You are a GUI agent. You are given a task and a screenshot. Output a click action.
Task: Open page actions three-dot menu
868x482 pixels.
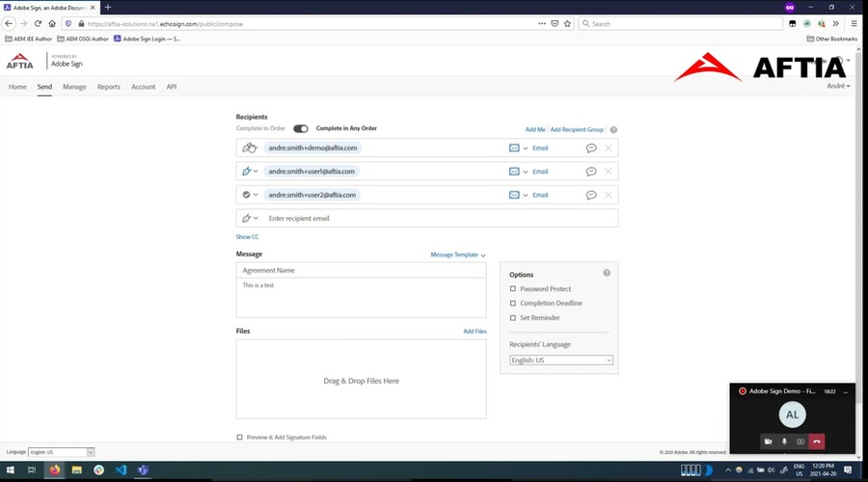pyautogui.click(x=542, y=24)
